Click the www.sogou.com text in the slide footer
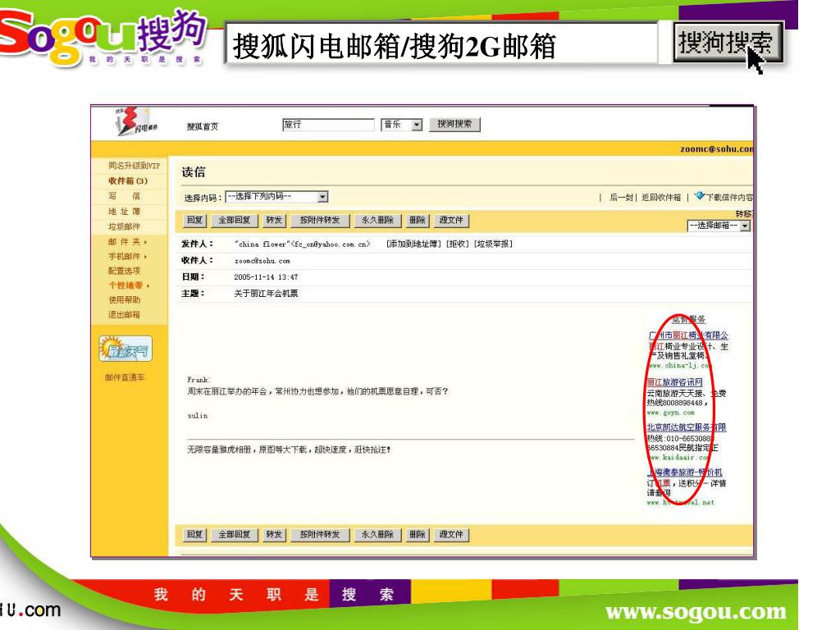840x630 pixels. tap(696, 612)
